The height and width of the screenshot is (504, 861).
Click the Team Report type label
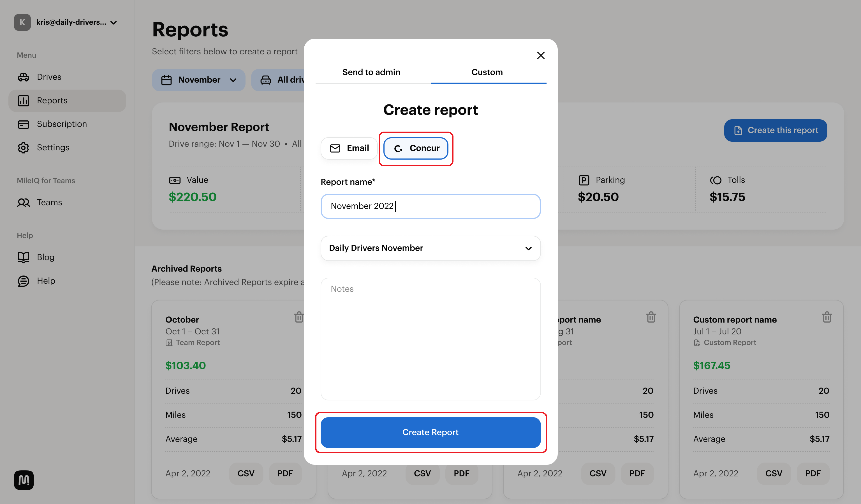click(198, 342)
